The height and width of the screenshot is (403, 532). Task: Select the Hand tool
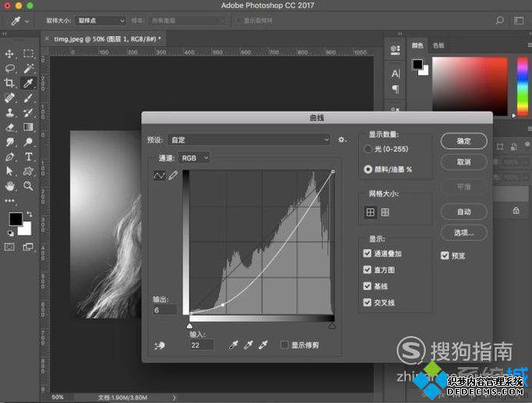tap(9, 186)
